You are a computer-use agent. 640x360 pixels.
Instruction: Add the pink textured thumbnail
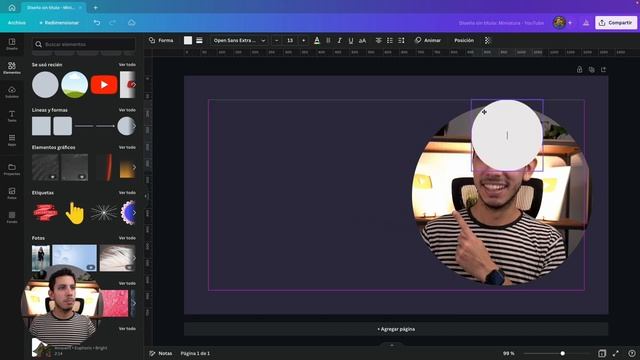point(115,303)
